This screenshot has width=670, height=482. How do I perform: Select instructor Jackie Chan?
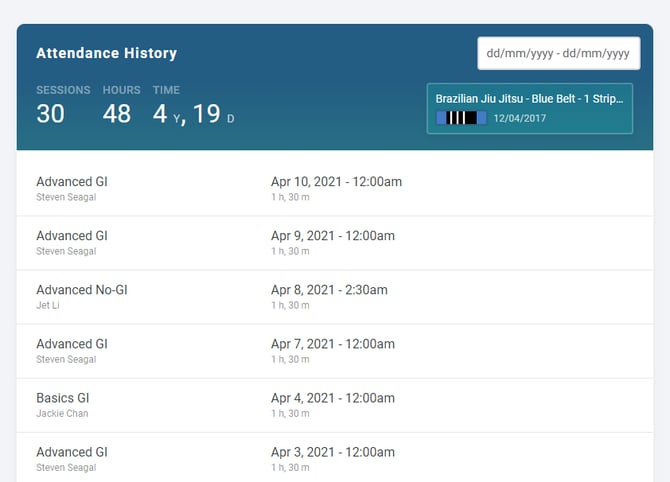(62, 413)
